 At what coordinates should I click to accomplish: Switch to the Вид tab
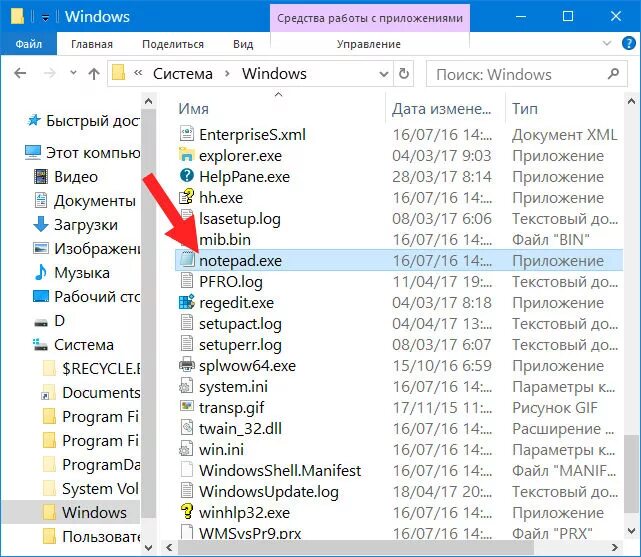pyautogui.click(x=243, y=44)
